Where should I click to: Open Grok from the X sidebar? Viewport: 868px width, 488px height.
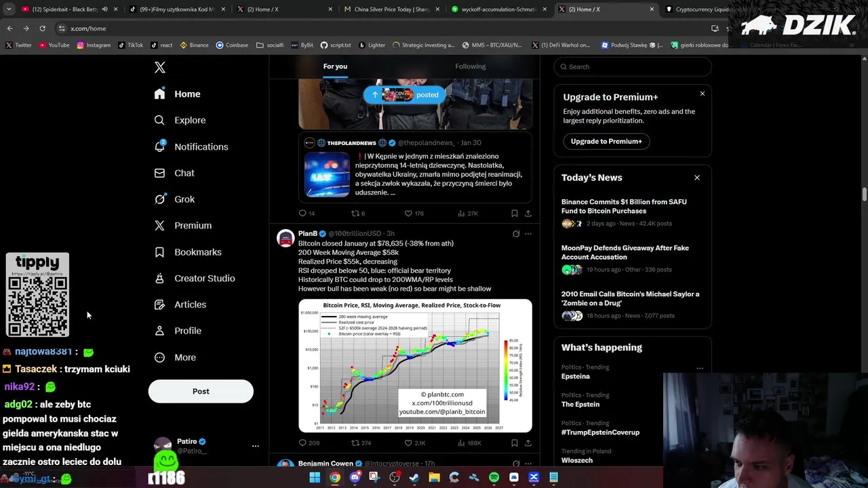tap(174, 199)
